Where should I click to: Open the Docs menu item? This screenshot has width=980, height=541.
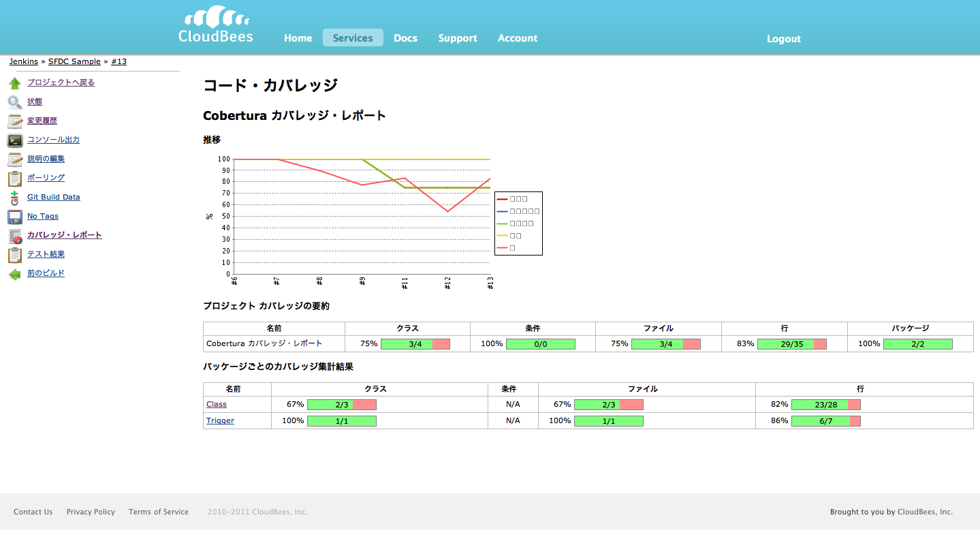(x=405, y=38)
